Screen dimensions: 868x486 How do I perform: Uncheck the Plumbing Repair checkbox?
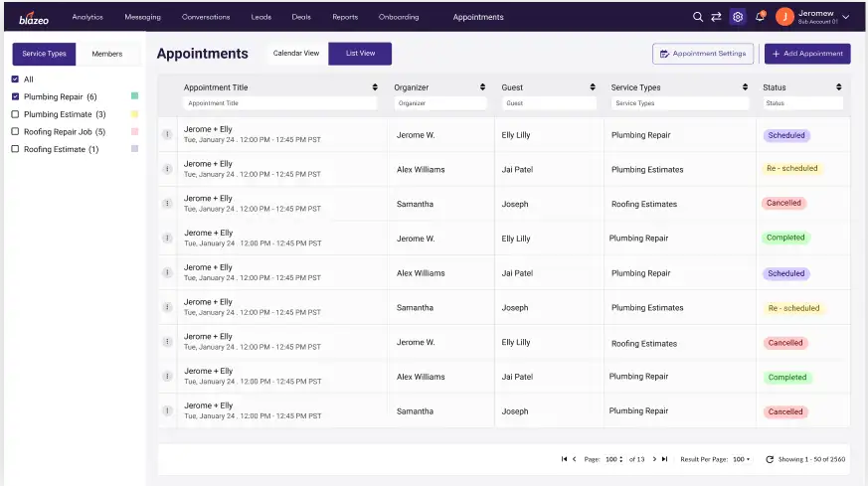[15, 96]
